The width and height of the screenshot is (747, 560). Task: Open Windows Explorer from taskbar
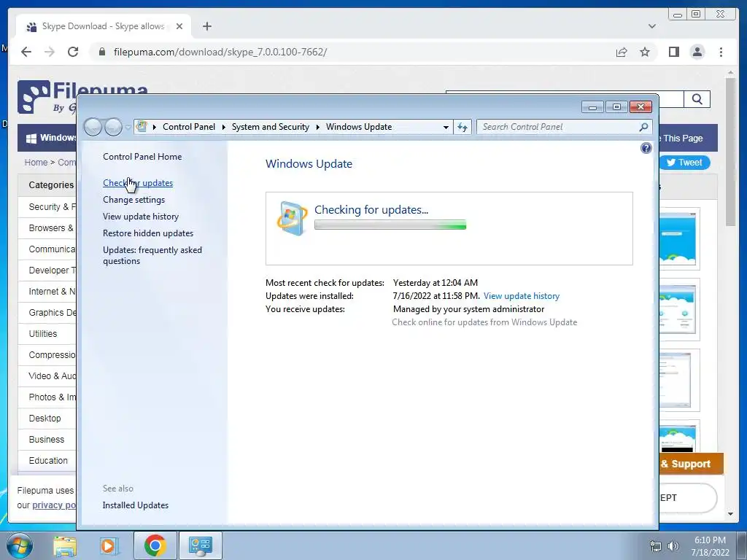pos(65,545)
